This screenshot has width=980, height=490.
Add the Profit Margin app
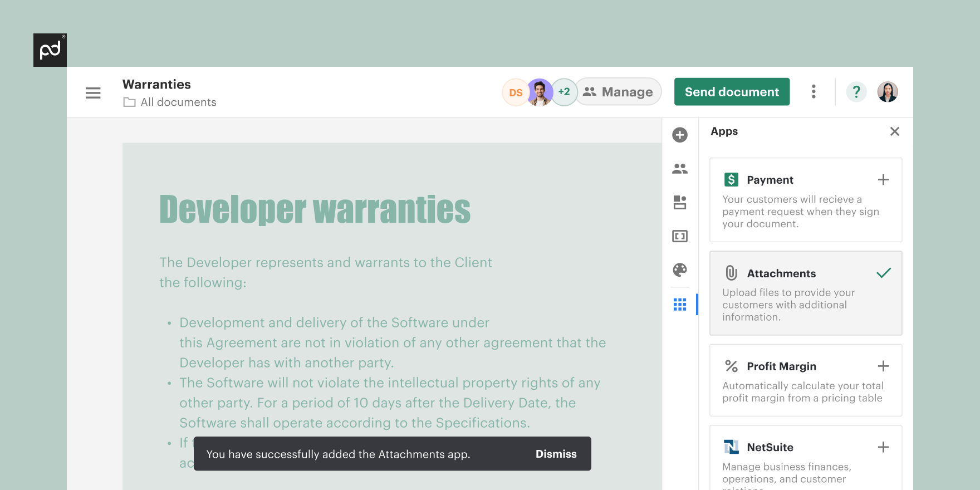pos(883,366)
